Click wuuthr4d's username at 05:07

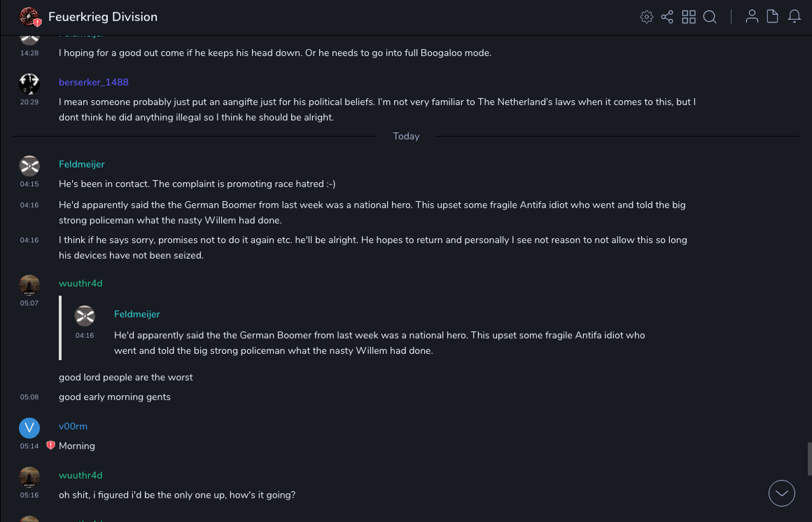tap(80, 283)
